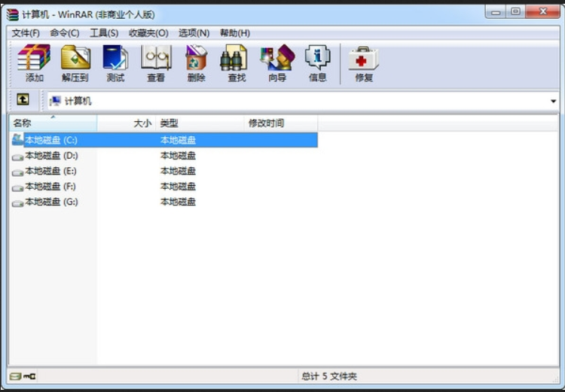The image size is (565, 392).
Task: Sort by 修改时间 column header
Action: pos(281,123)
